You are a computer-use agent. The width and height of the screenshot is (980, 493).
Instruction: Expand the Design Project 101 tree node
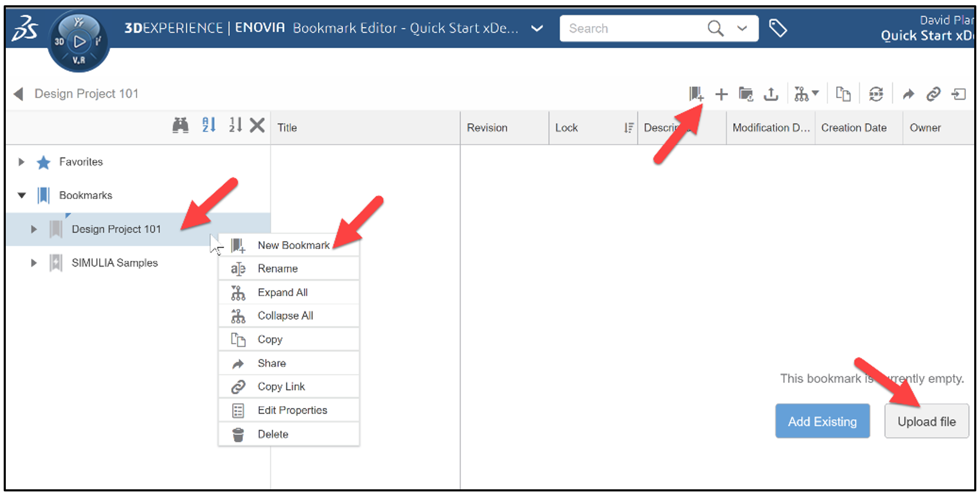tap(34, 229)
